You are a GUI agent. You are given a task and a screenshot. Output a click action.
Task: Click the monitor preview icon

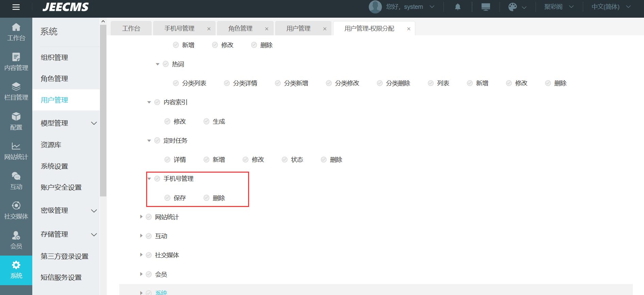pyautogui.click(x=486, y=7)
